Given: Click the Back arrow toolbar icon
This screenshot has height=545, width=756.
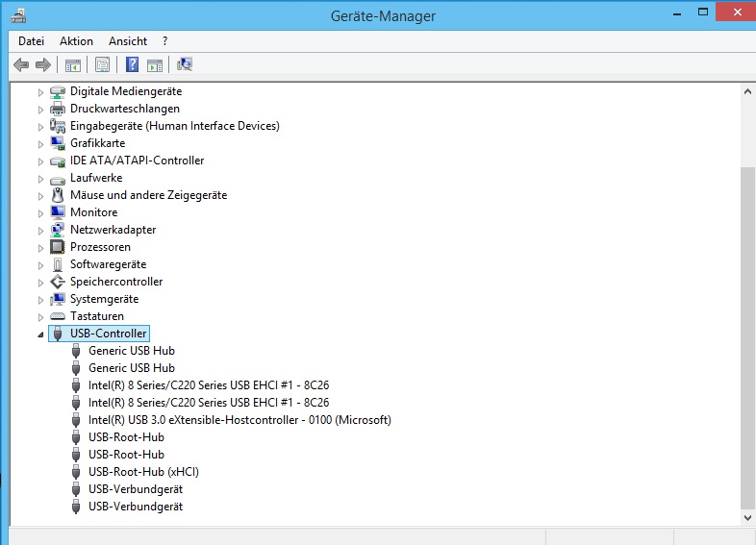Looking at the screenshot, I should (x=21, y=64).
